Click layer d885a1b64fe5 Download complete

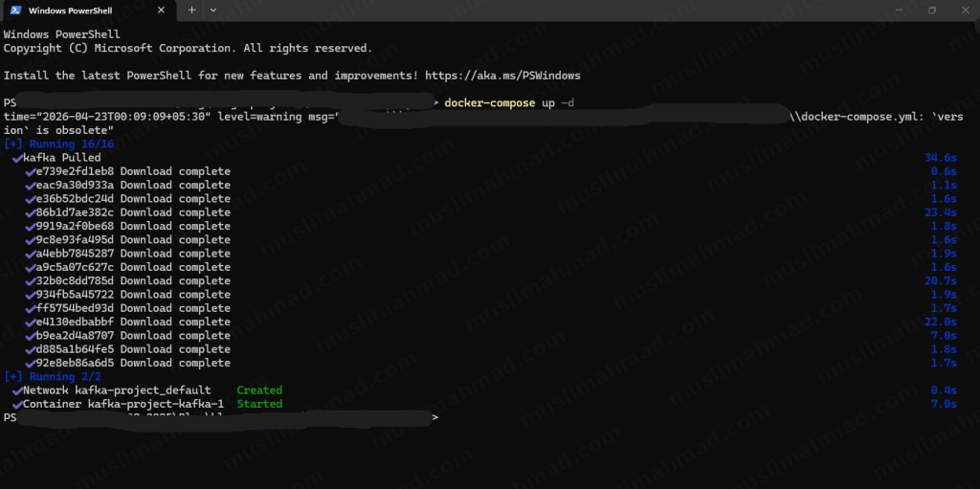pyautogui.click(x=133, y=349)
